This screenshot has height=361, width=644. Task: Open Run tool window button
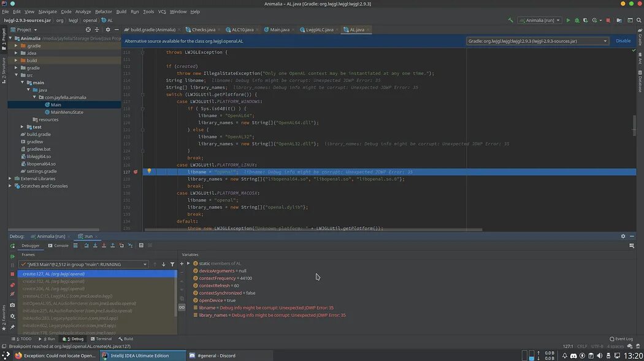click(x=47, y=339)
